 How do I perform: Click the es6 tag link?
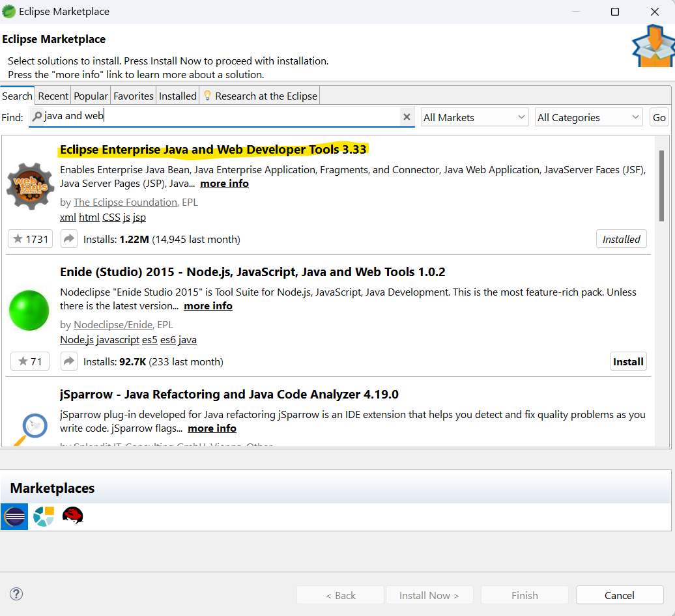168,340
